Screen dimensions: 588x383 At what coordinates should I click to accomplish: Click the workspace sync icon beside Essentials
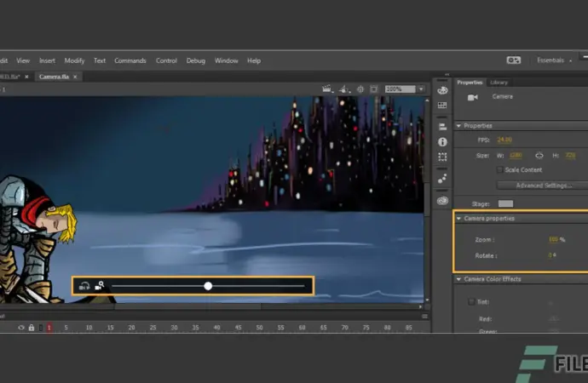point(513,60)
